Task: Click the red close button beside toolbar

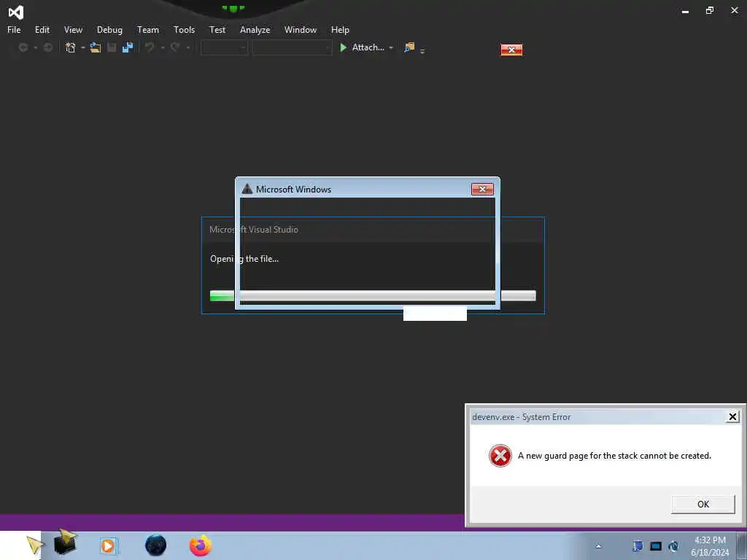Action: (x=511, y=50)
